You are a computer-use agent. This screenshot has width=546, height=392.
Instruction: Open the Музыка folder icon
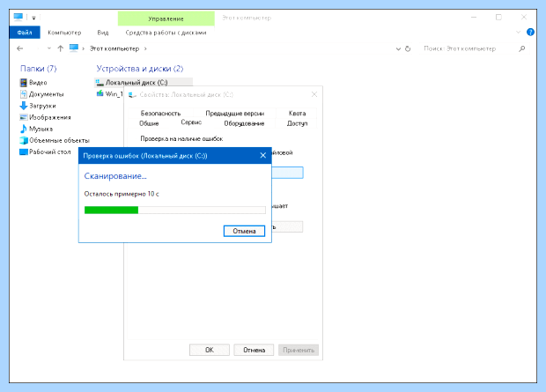pyautogui.click(x=23, y=129)
